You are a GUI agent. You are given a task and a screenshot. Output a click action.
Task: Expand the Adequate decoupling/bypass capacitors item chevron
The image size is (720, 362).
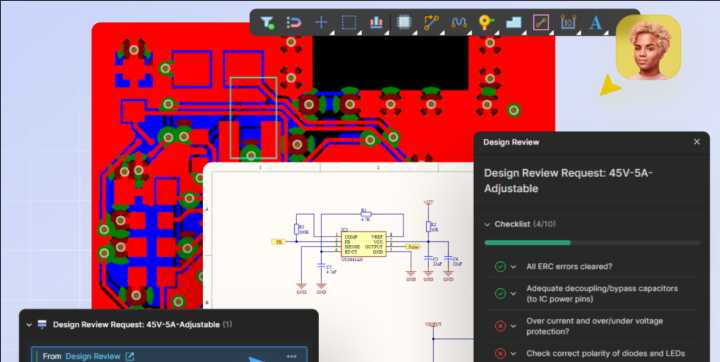tap(513, 294)
